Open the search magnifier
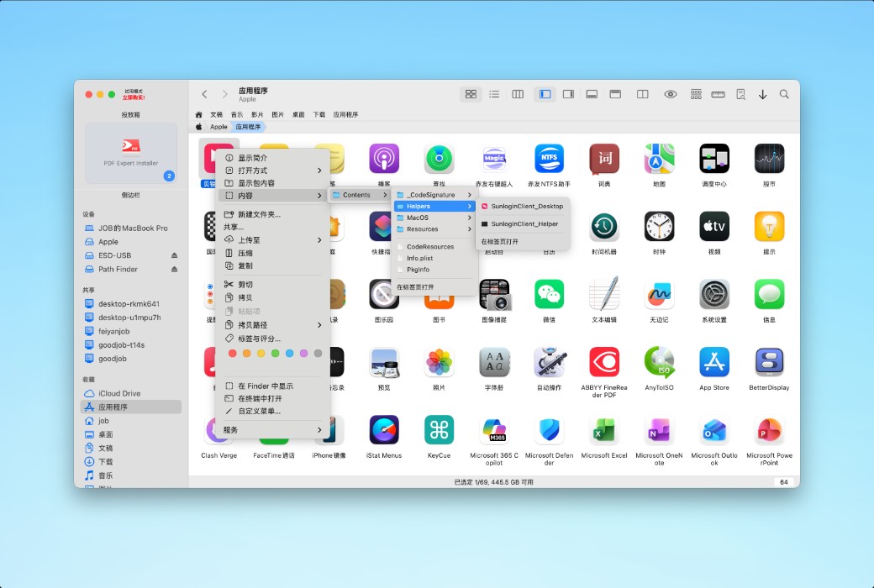This screenshot has width=874, height=588. tap(784, 94)
